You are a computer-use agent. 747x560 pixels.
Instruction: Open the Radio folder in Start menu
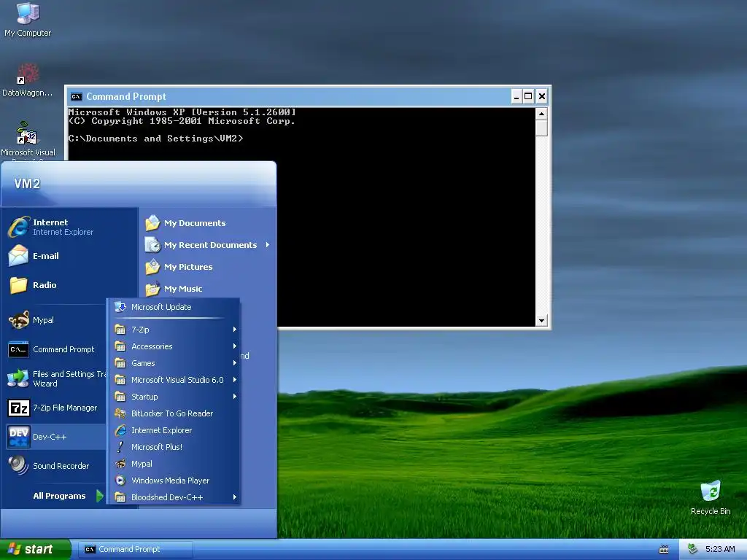[71, 285]
